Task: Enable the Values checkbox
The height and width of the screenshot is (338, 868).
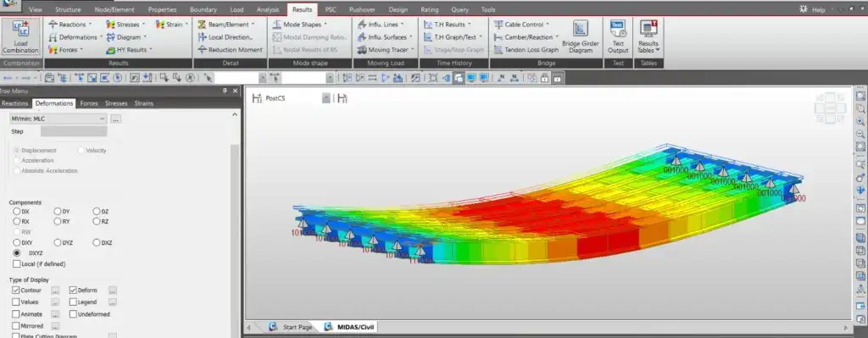Action: (x=16, y=302)
